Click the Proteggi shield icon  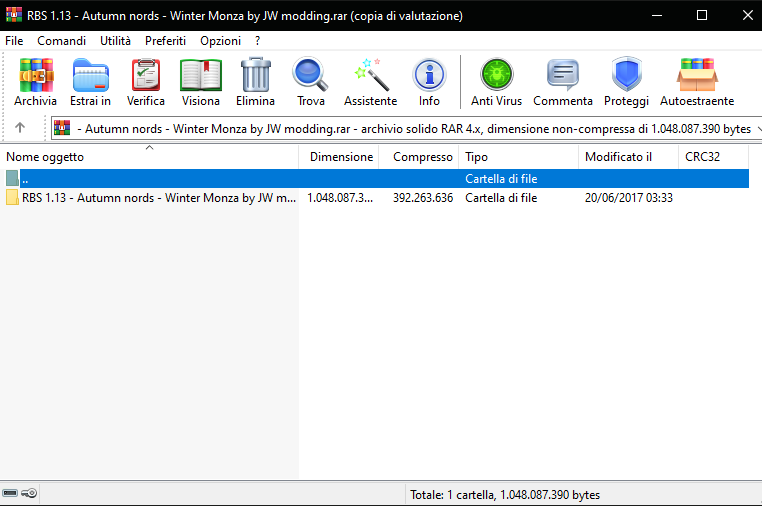click(626, 82)
